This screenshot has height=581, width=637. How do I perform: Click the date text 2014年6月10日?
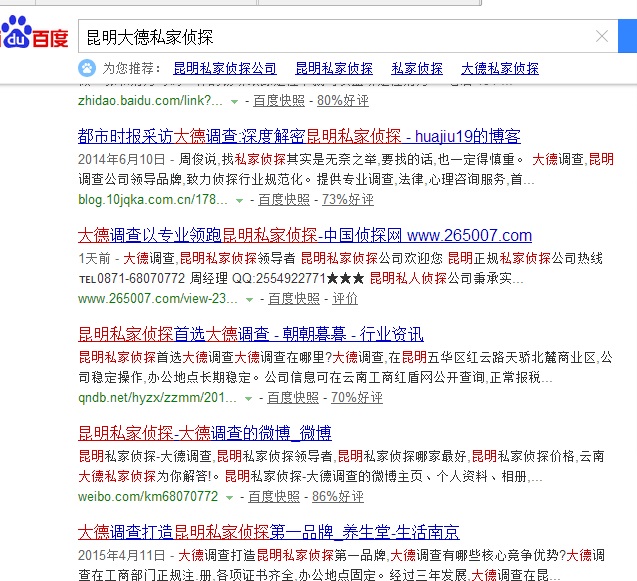121,159
